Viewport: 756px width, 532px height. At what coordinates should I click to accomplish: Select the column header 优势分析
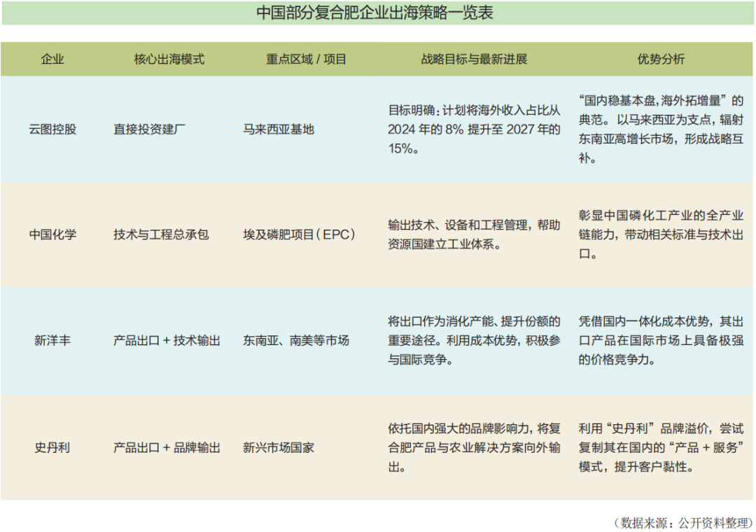pos(661,59)
